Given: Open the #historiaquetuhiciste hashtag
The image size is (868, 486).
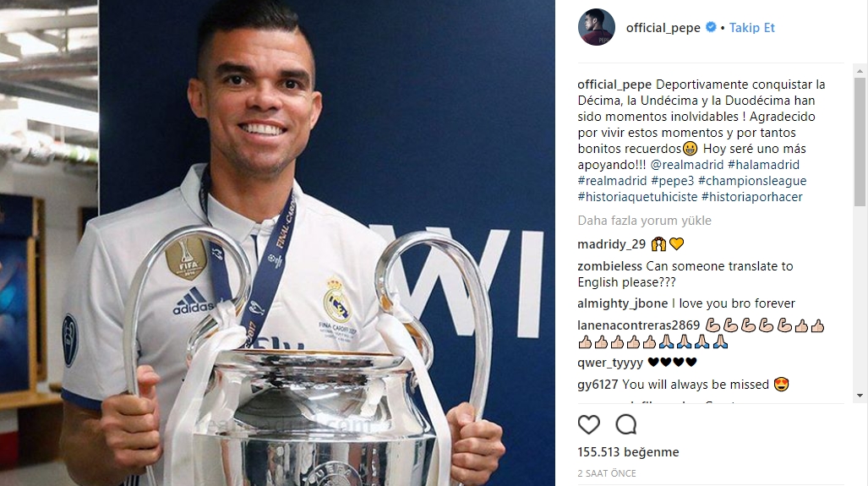Looking at the screenshot, I should pyautogui.click(x=637, y=196).
